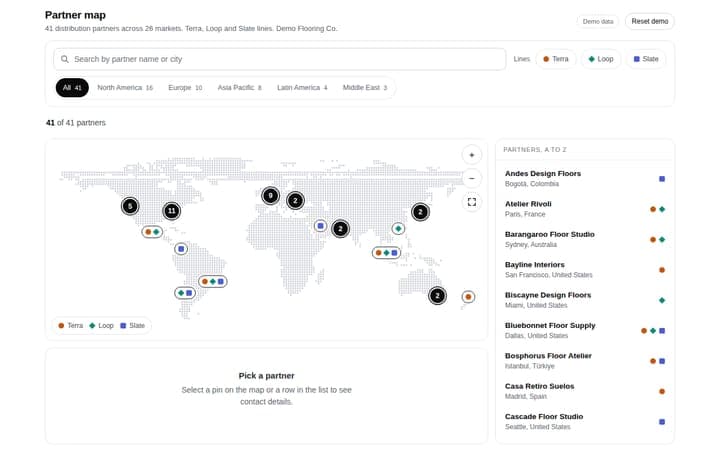The height and width of the screenshot is (450, 720).
Task: Open Andes Design Floors partner row
Action: (585, 179)
